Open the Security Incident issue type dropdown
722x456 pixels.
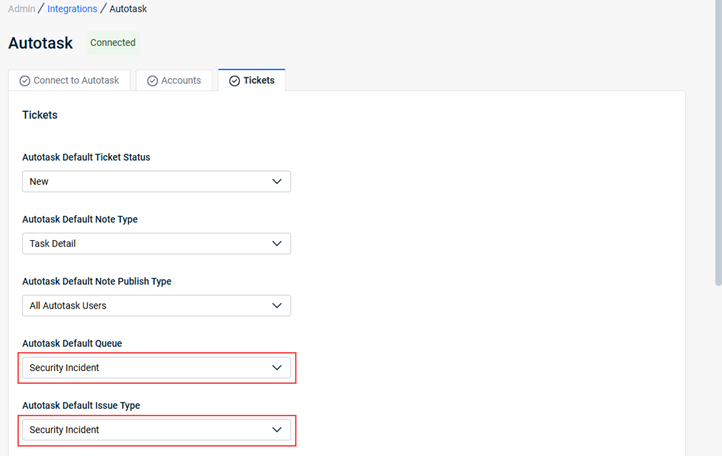(157, 430)
